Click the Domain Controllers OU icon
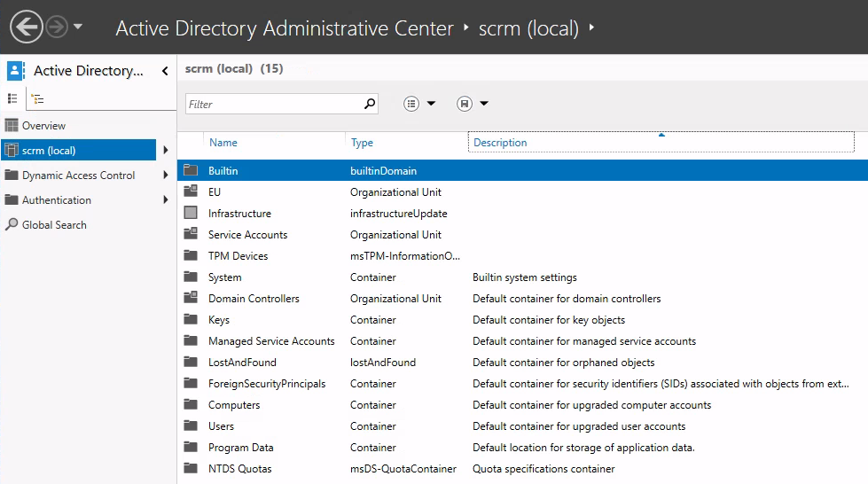Screen dimensions: 868x484 (191, 297)
